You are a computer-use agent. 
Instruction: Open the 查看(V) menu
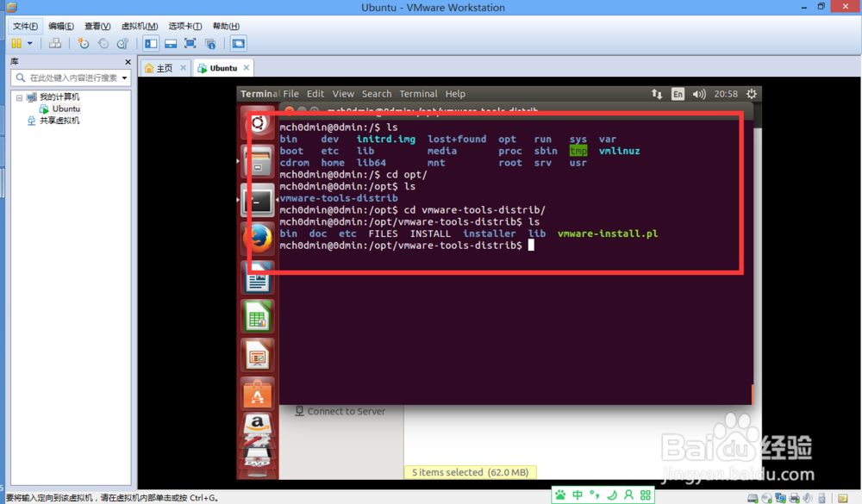97,26
